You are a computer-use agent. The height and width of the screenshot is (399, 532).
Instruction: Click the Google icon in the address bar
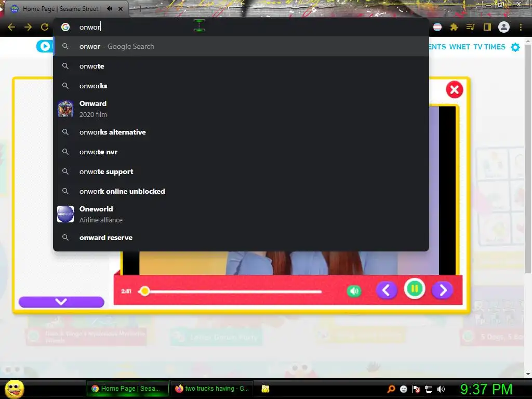pyautogui.click(x=65, y=27)
